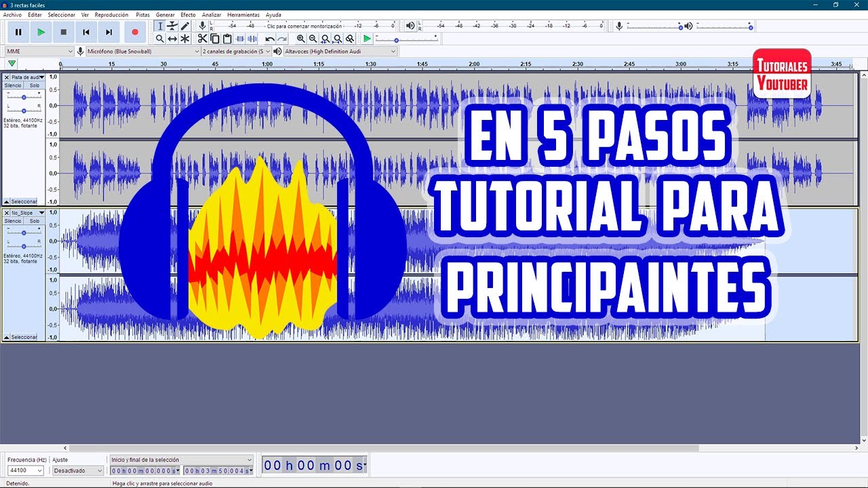The width and height of the screenshot is (868, 488).
Task: Open the Seleccionar menu
Action: [62, 14]
